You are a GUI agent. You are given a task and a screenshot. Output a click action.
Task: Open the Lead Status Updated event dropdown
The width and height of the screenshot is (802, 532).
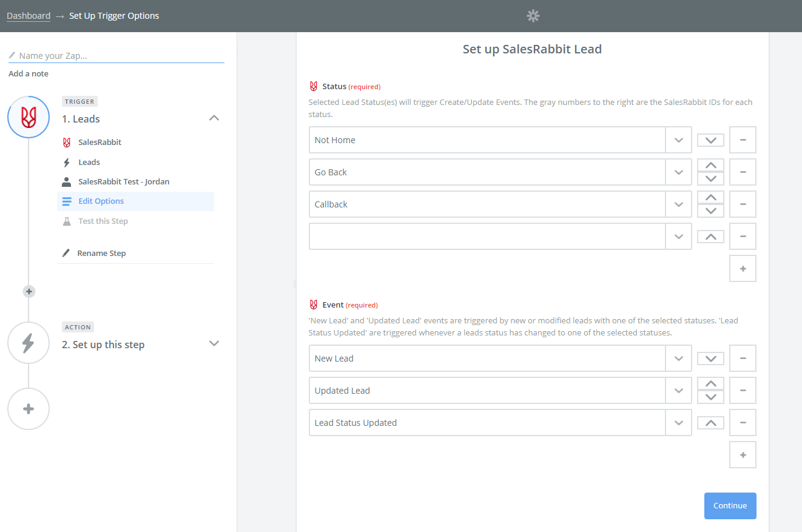pyautogui.click(x=679, y=423)
